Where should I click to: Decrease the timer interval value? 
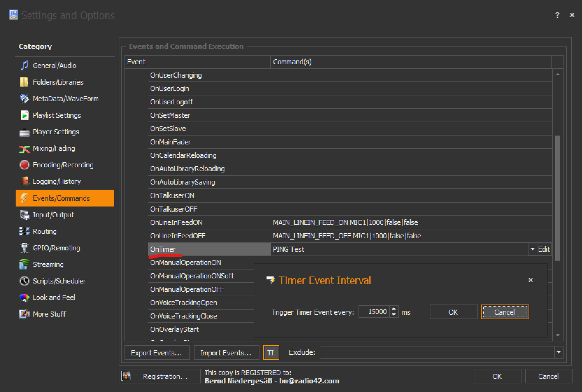pyautogui.click(x=394, y=315)
